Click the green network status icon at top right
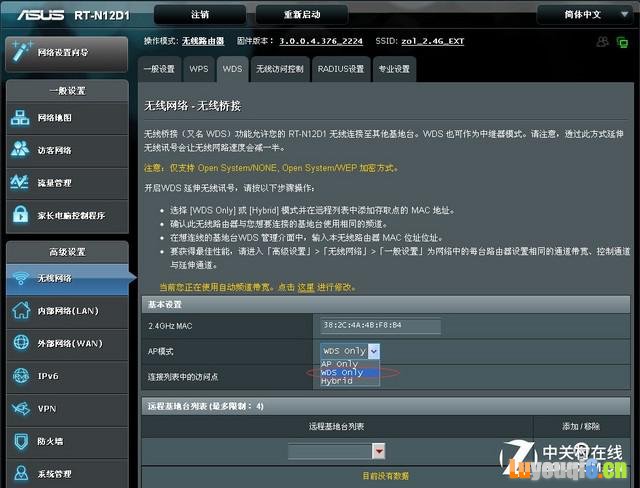 [x=622, y=42]
